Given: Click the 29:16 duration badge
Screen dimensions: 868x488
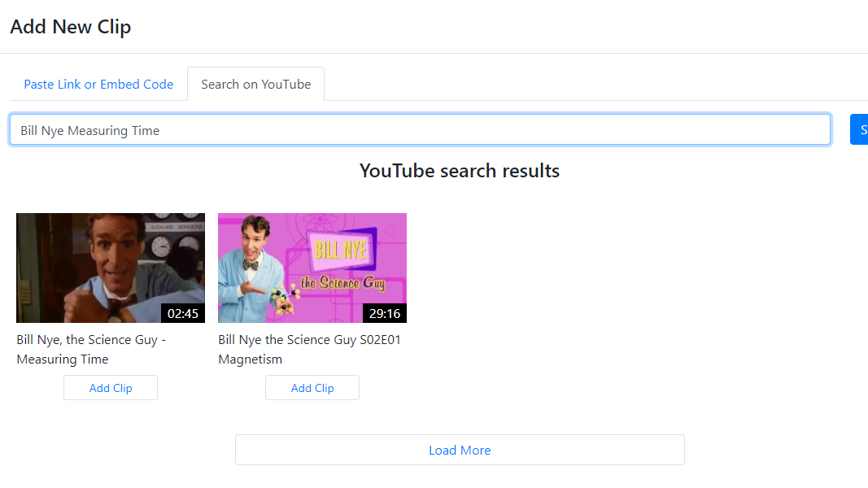Looking at the screenshot, I should pyautogui.click(x=385, y=313).
